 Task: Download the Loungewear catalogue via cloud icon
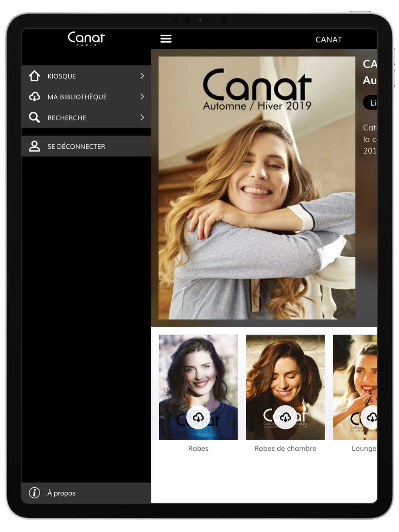tap(369, 417)
